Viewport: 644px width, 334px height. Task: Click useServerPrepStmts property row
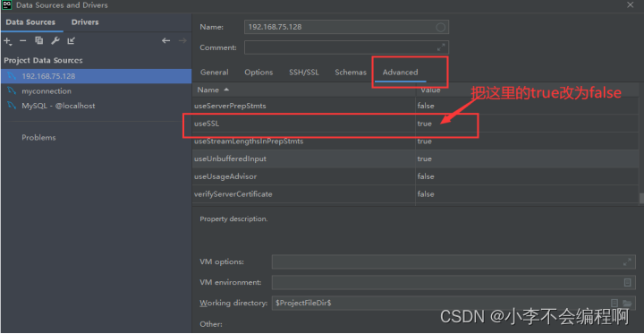415,106
